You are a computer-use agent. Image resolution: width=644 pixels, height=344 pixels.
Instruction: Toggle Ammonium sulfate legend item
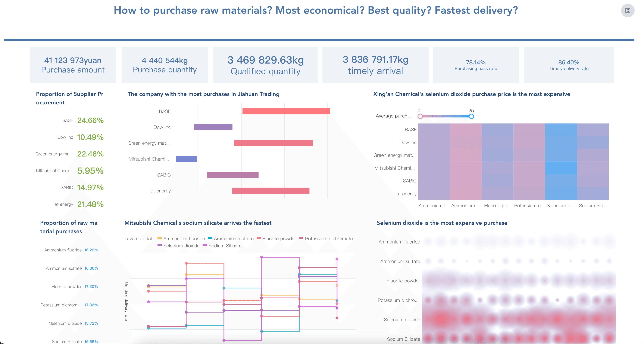[x=231, y=239]
